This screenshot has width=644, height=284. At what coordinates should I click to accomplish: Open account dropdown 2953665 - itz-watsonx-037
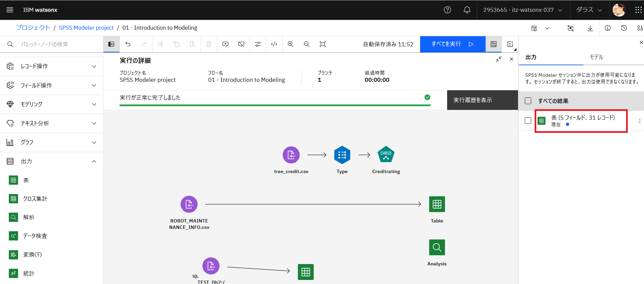523,10
